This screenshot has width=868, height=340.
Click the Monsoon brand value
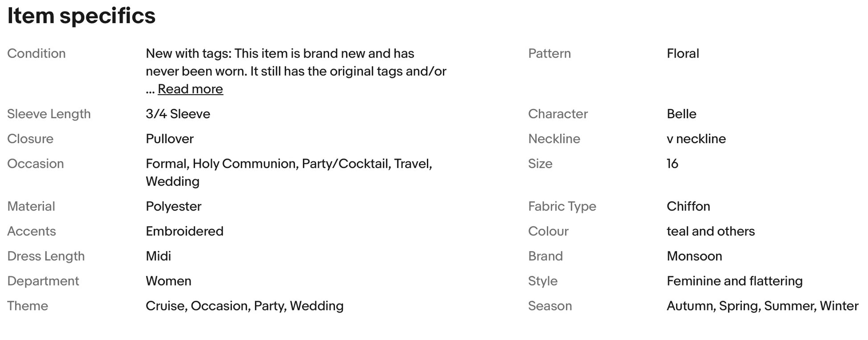click(x=694, y=256)
